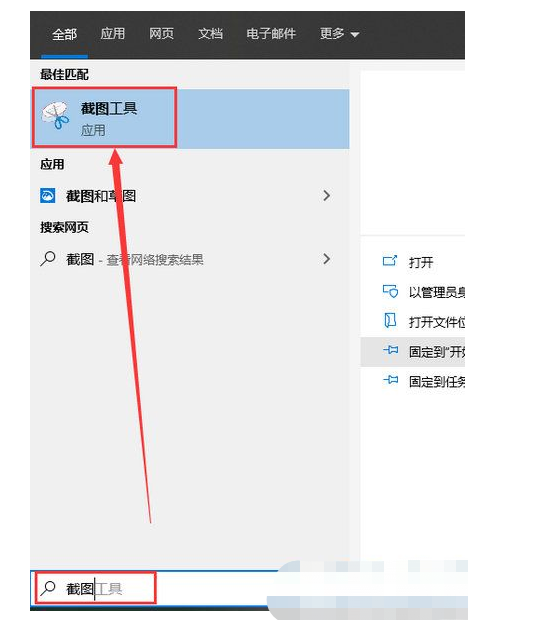Select the 全部 tab
Image resolution: width=556 pixels, height=626 pixels.
[64, 34]
